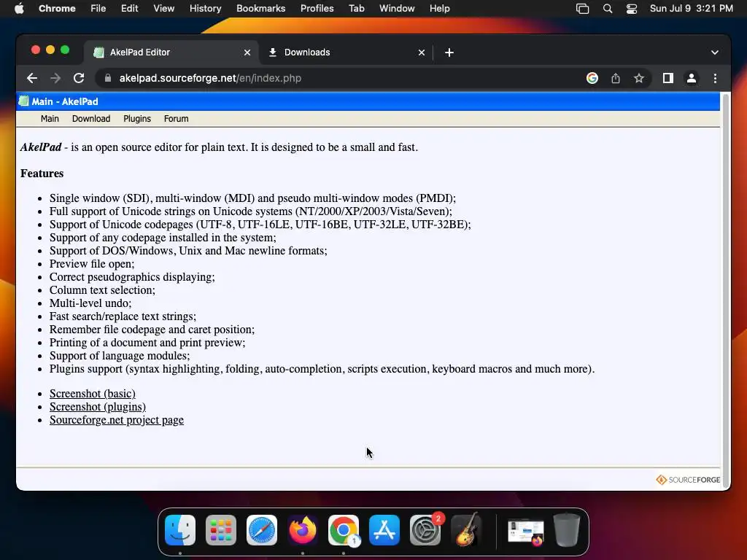
Task: Expand the tab search chevron
Action: [x=715, y=52]
